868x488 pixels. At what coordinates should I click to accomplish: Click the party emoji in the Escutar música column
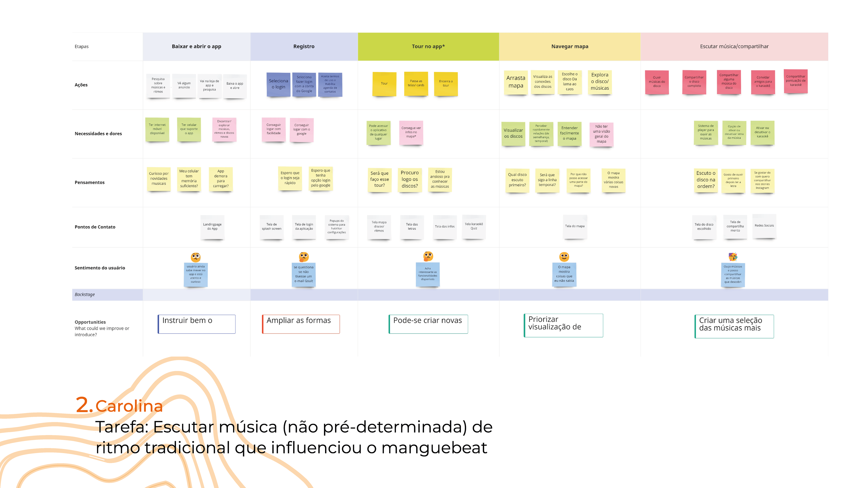coord(733,257)
